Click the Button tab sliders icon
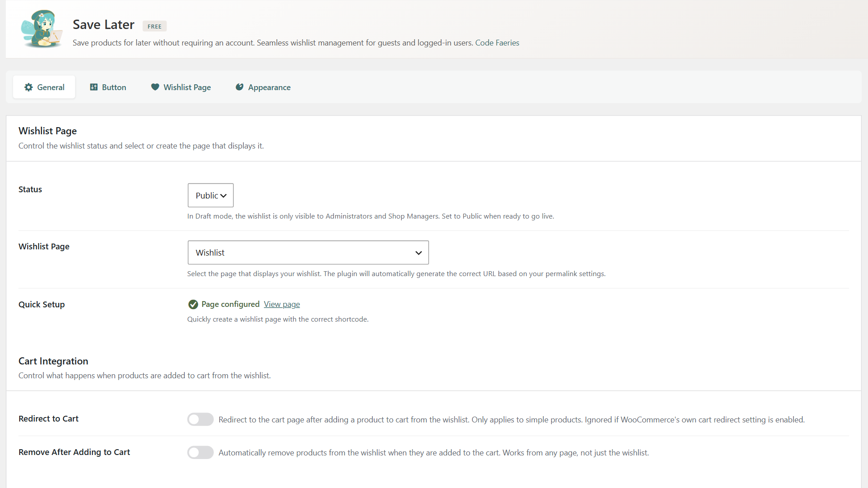868x488 pixels. pos(94,87)
